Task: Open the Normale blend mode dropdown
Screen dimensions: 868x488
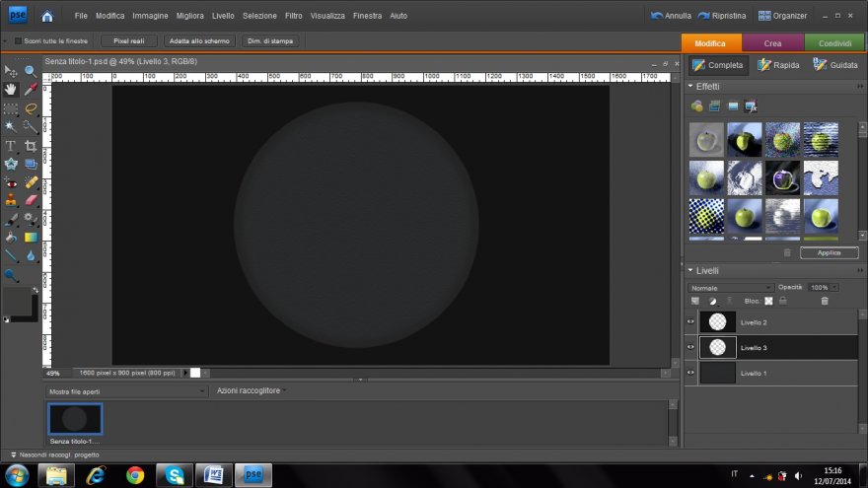Action: (731, 287)
